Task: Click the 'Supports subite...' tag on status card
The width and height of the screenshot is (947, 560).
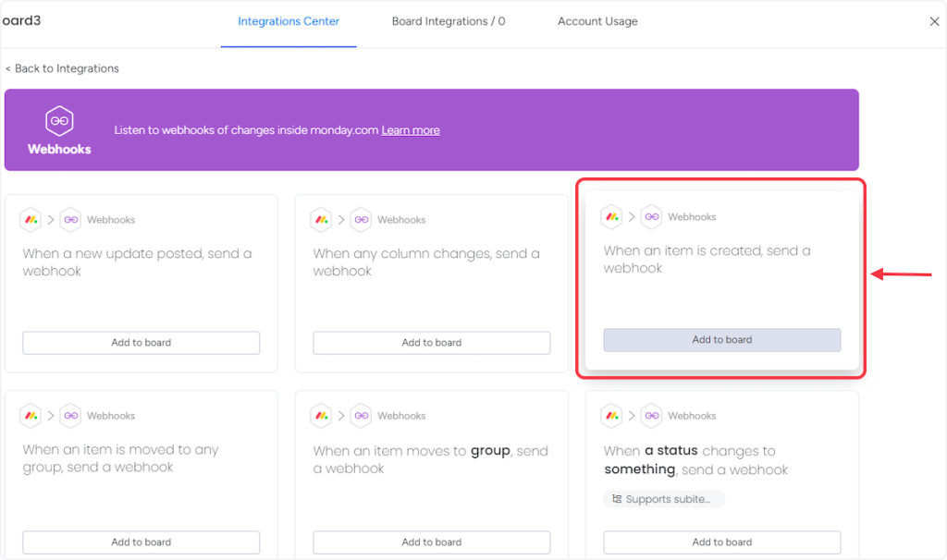Action: [x=664, y=499]
